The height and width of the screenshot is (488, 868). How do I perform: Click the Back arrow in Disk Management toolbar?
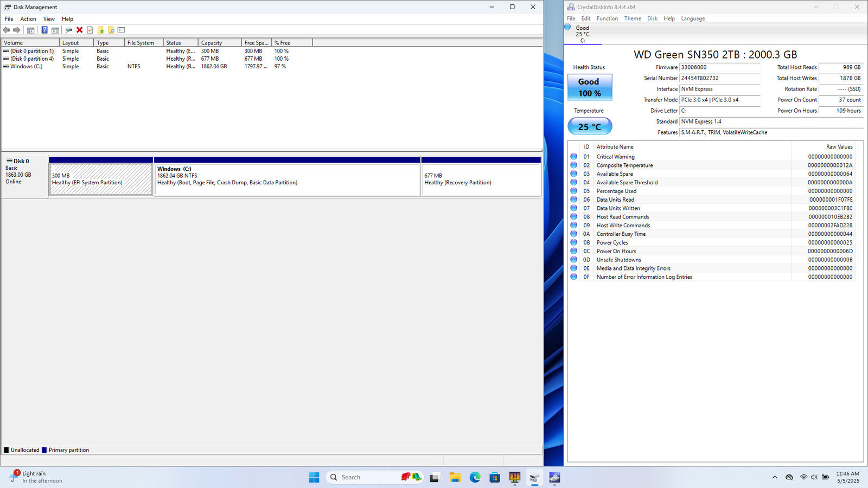coord(7,30)
